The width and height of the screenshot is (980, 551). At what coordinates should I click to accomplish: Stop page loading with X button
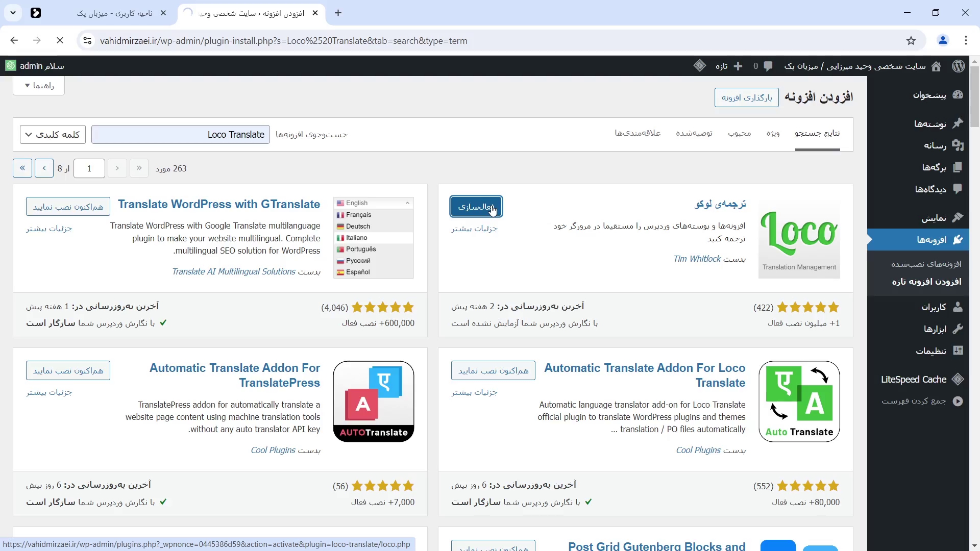click(60, 40)
